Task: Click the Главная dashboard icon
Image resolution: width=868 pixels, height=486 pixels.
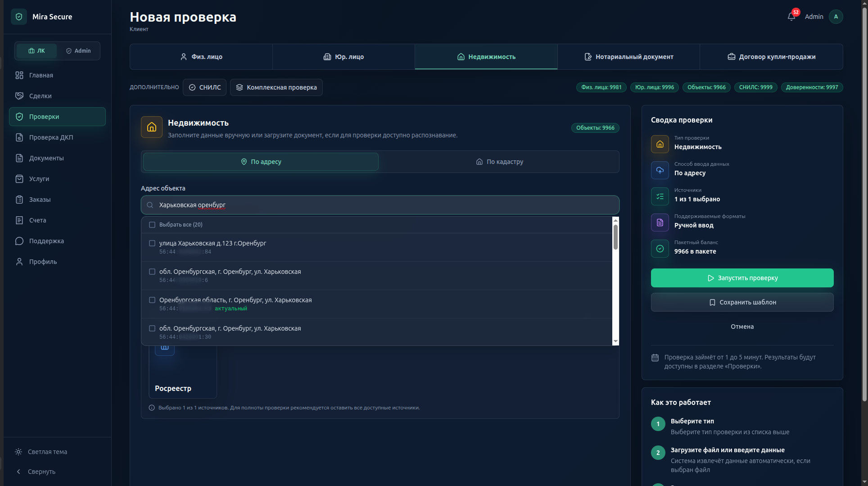Action: tap(19, 75)
